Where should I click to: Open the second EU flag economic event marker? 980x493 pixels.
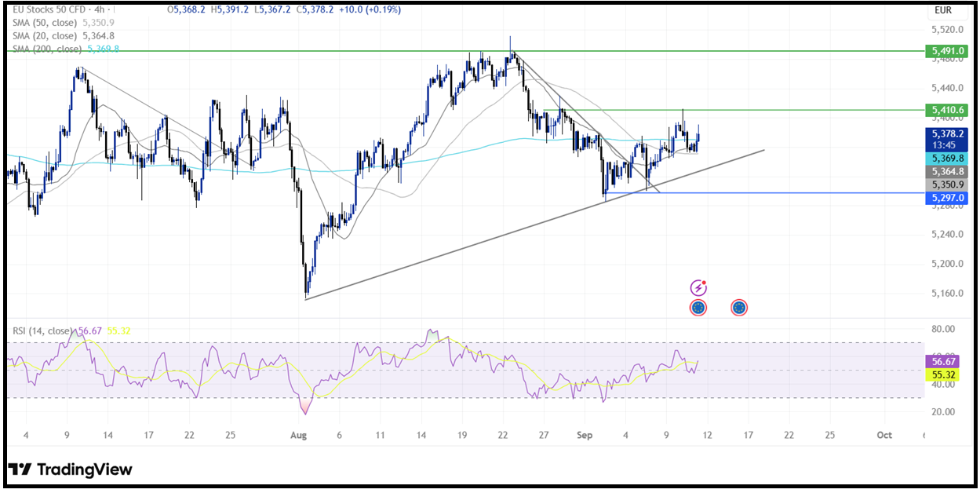pyautogui.click(x=739, y=308)
